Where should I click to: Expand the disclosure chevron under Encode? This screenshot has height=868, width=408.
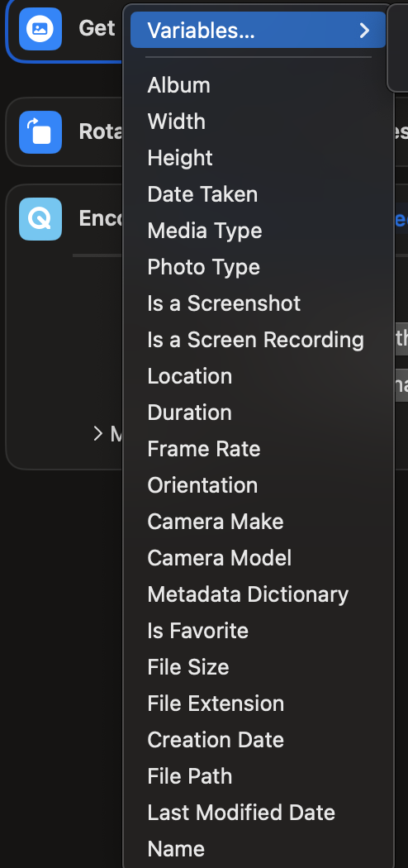click(98, 433)
